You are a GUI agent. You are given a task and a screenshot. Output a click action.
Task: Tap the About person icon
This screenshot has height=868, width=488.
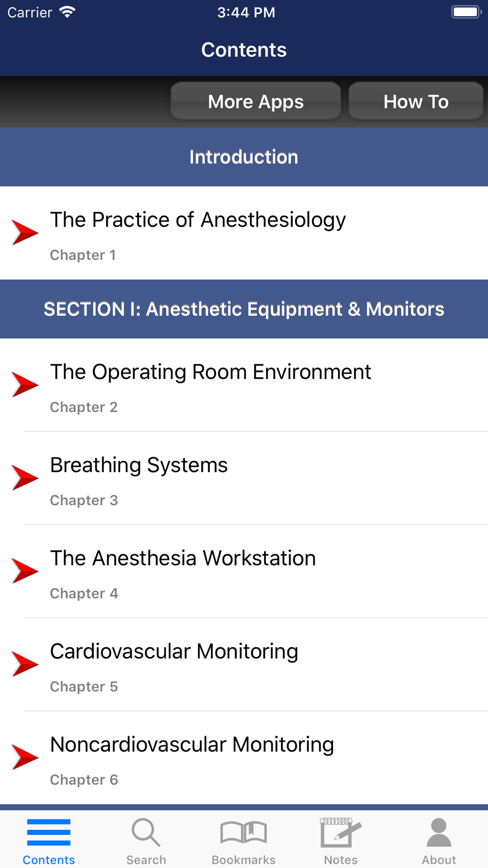tap(439, 832)
